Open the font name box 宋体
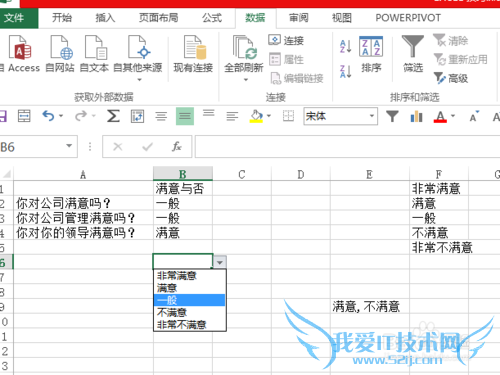500x375 pixels. tap(340, 116)
